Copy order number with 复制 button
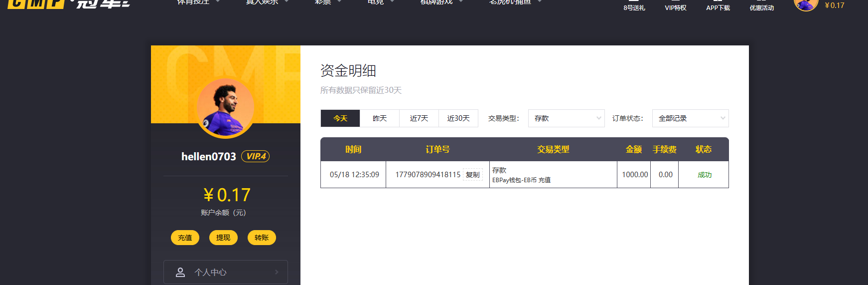This screenshot has width=868, height=285. pyautogui.click(x=473, y=175)
